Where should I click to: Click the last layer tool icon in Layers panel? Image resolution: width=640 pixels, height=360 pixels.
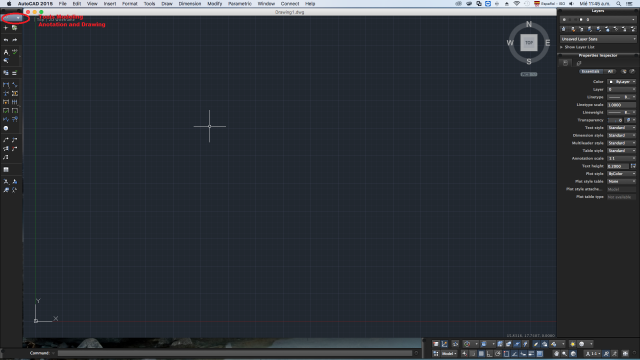[633, 29]
